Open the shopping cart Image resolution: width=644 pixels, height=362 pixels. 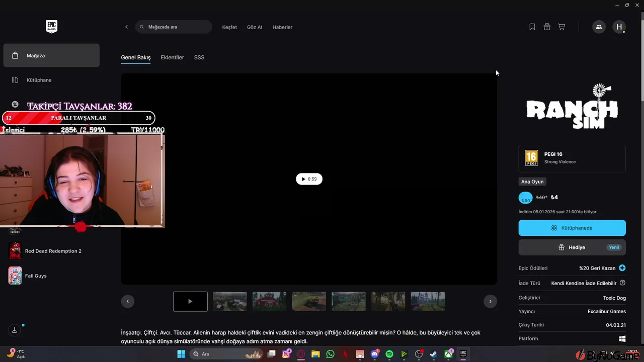tap(561, 27)
